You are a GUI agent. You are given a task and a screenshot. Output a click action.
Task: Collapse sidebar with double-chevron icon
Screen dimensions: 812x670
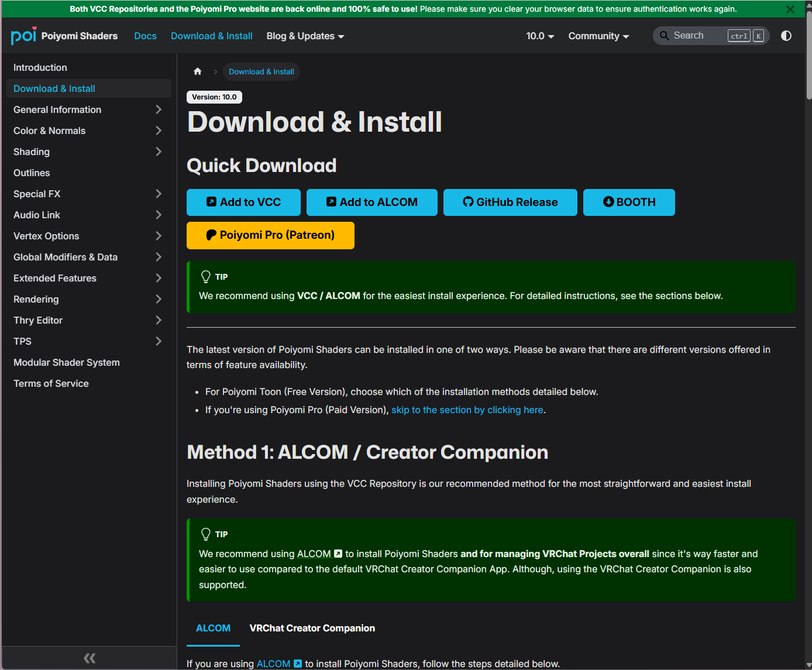[x=90, y=658]
